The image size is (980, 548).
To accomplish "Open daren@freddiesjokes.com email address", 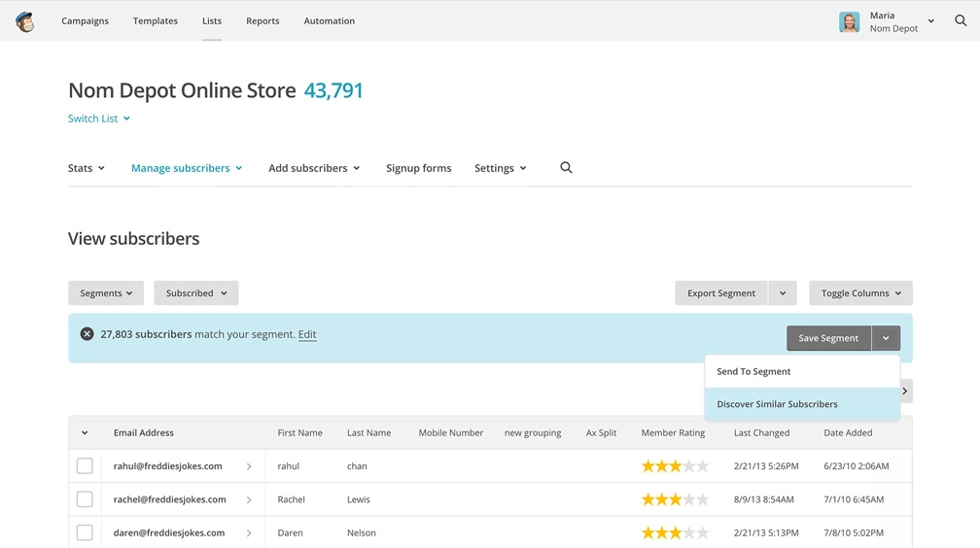I will point(169,533).
